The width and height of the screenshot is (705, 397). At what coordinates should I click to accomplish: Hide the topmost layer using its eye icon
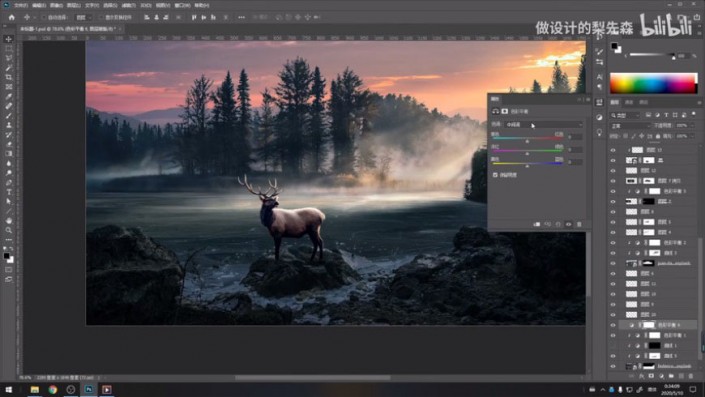tap(613, 150)
